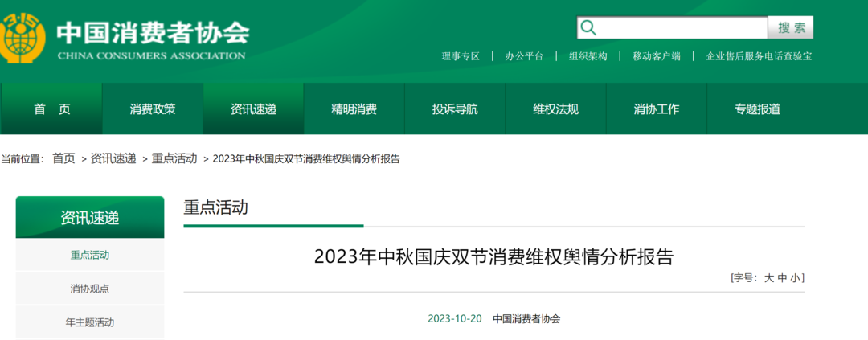868x340 pixels.
Task: Select 消协观点 in the left sidebar
Action: pyautogui.click(x=90, y=289)
